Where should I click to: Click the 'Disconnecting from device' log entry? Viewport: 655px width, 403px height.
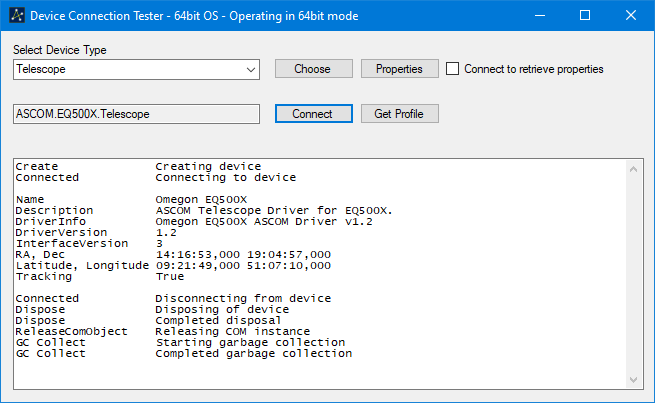pos(243,299)
